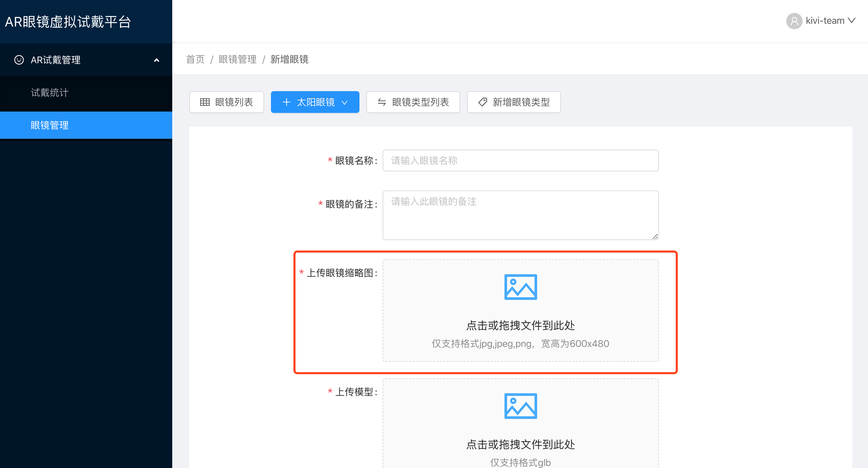Screen dimensions: 868x468
Task: Select 眼镜管理 sidebar item
Action: 50,125
